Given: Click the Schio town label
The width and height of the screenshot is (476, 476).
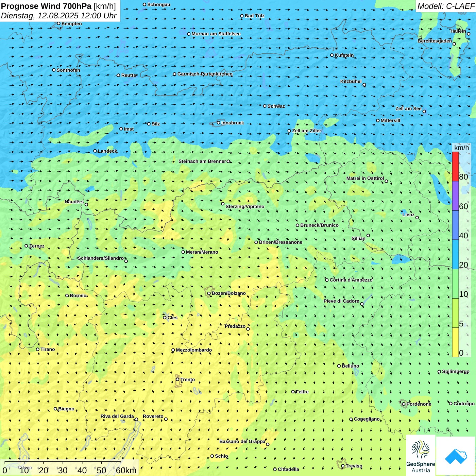Looking at the screenshot, I should [x=221, y=456].
